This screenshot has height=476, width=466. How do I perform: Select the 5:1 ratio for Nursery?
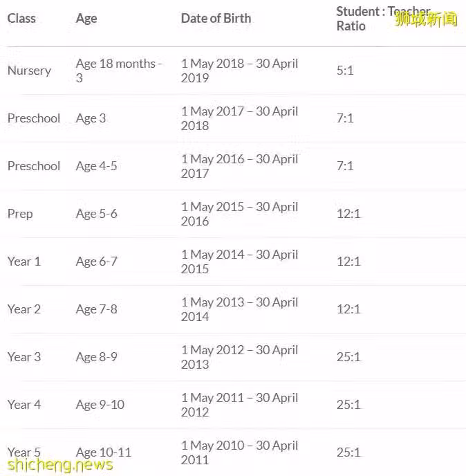click(x=345, y=71)
